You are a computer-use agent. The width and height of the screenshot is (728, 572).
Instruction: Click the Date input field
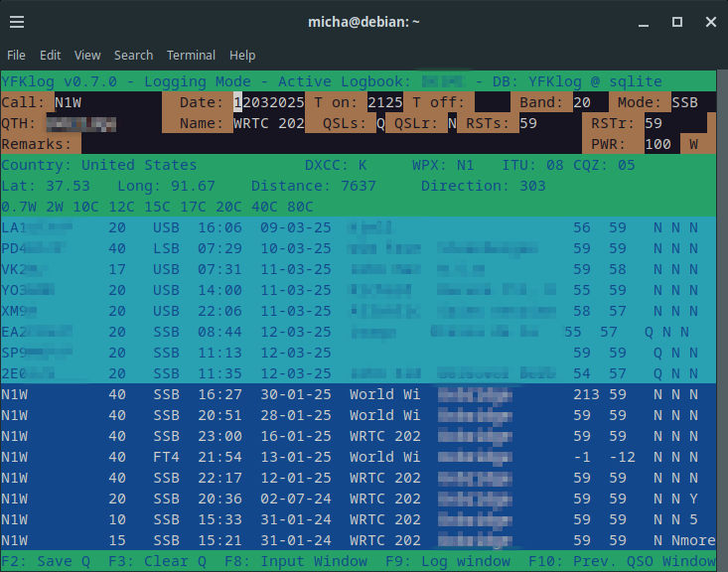tap(268, 102)
